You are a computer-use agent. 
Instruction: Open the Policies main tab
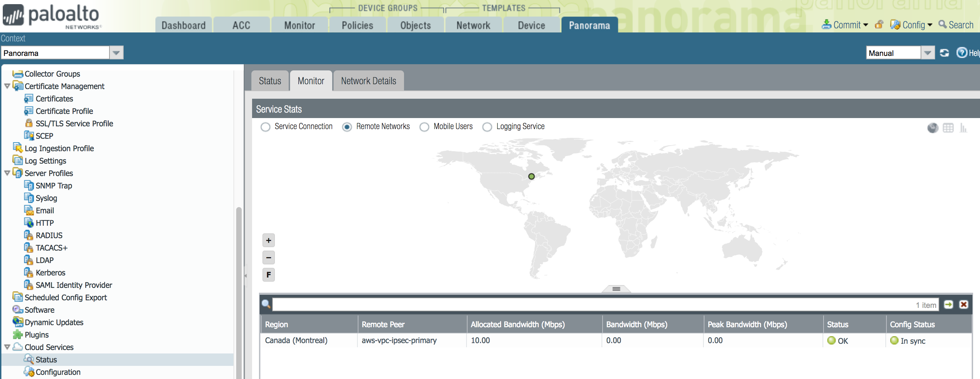[357, 26]
